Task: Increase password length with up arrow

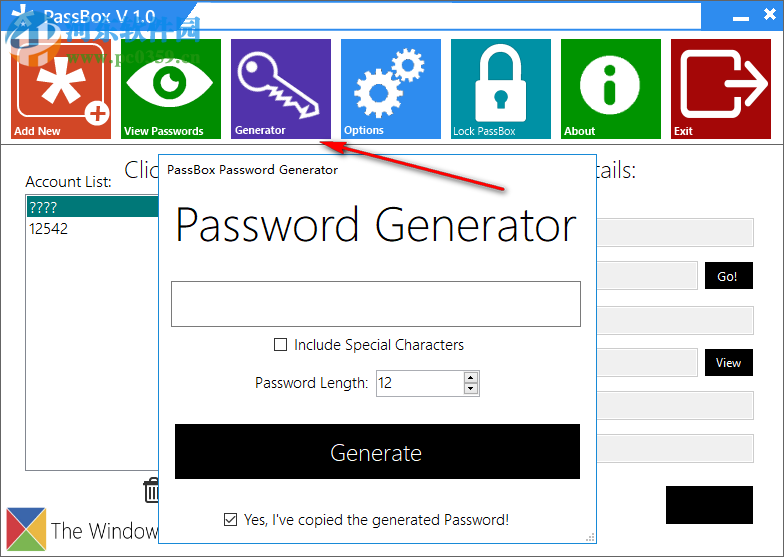Action: pyautogui.click(x=471, y=377)
